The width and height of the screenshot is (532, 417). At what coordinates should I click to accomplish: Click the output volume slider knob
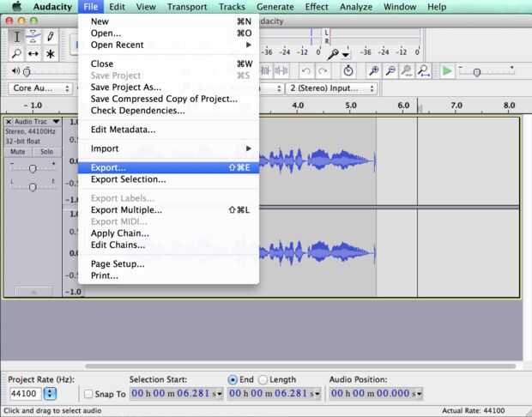point(27,71)
